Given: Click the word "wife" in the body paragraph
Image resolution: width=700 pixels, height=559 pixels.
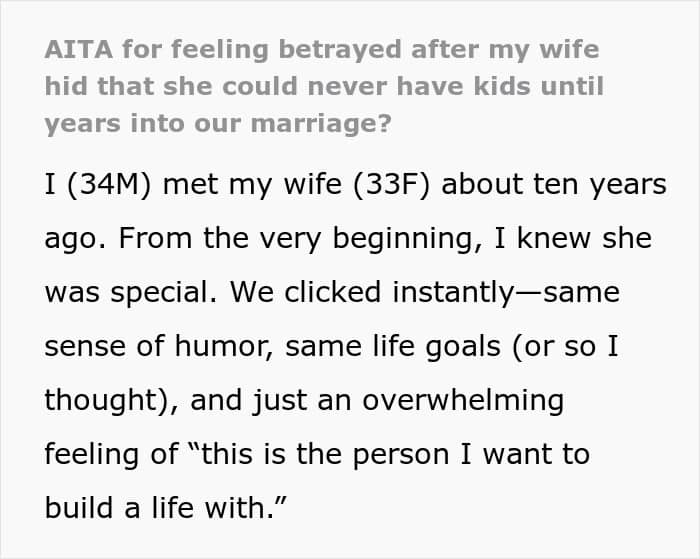Looking at the screenshot, I should [x=312, y=184].
